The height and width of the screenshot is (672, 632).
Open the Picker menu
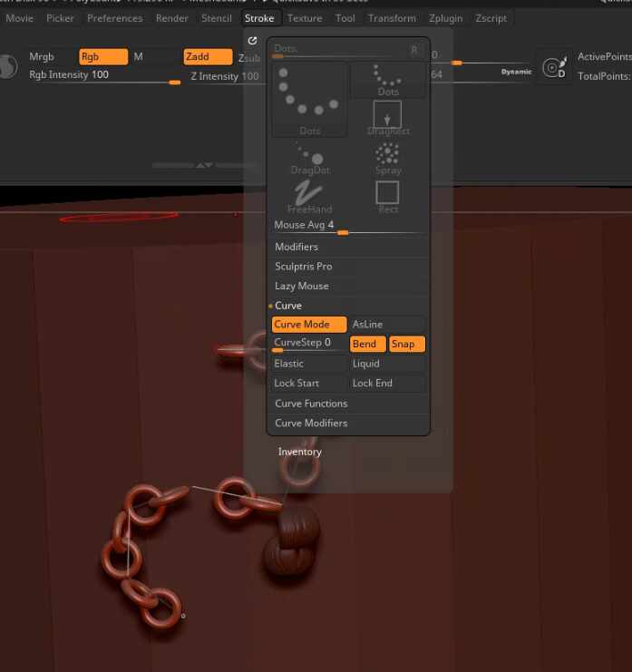(x=60, y=18)
